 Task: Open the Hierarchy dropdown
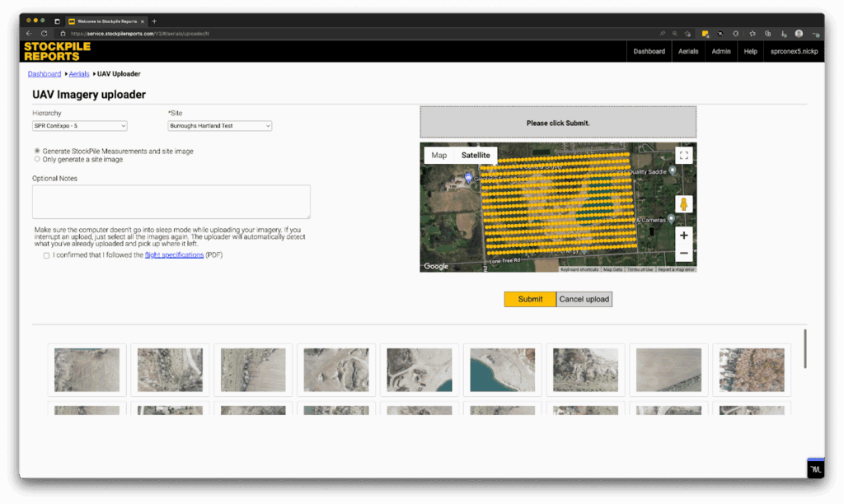[x=79, y=126]
